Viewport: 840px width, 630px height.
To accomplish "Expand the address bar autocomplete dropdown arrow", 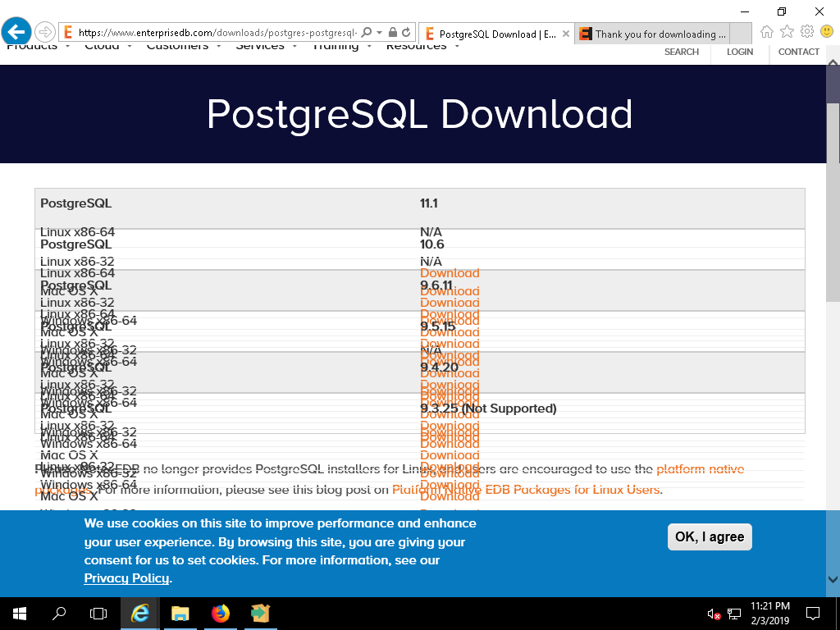I will point(379,33).
